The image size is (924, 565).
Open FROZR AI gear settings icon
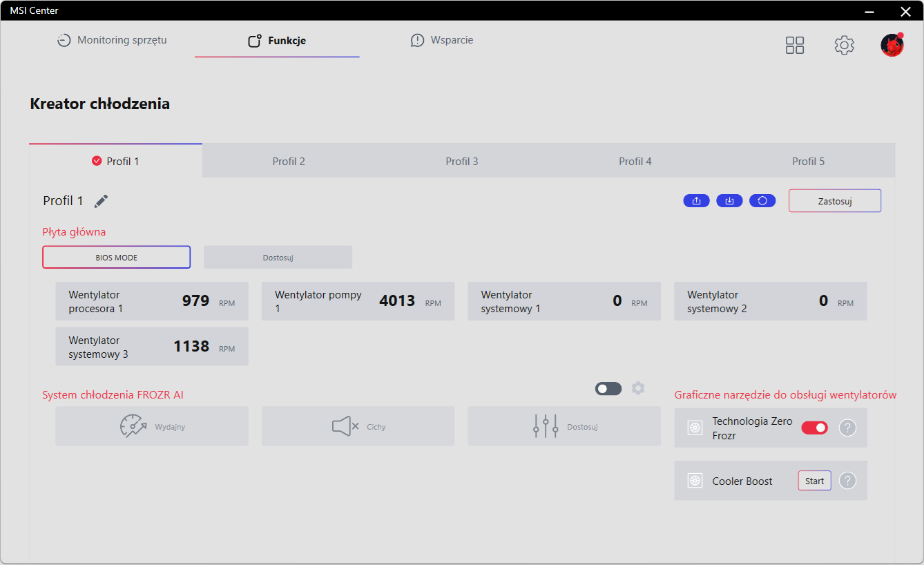tap(638, 388)
